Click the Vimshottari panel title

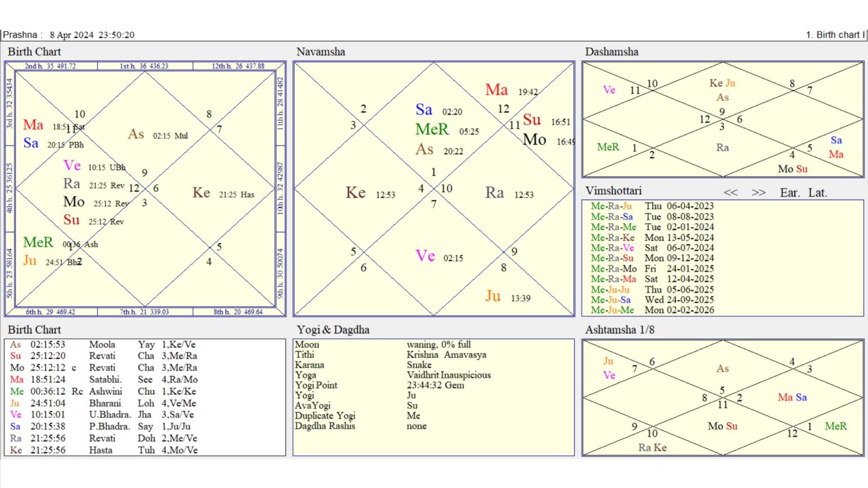click(613, 190)
